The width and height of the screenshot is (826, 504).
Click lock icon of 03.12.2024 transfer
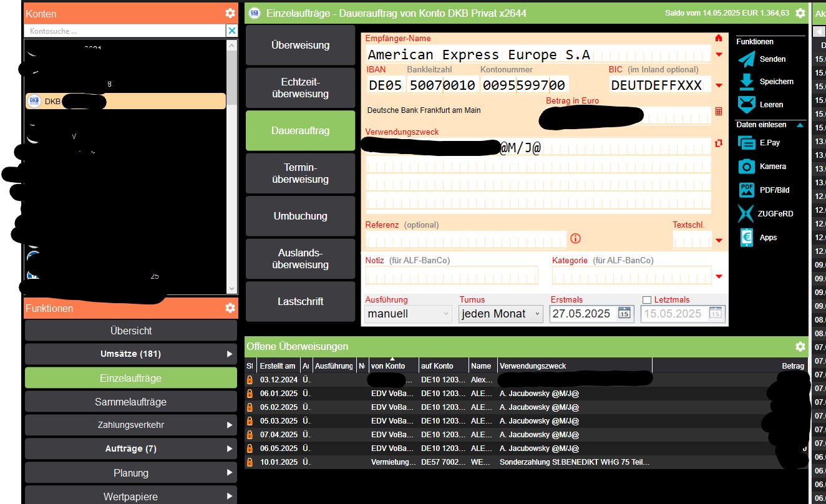[250, 380]
